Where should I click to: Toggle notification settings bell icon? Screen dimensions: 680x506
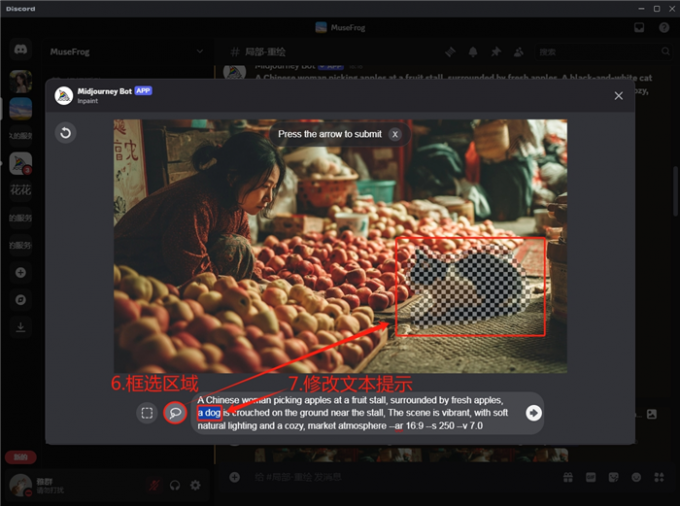tap(473, 52)
